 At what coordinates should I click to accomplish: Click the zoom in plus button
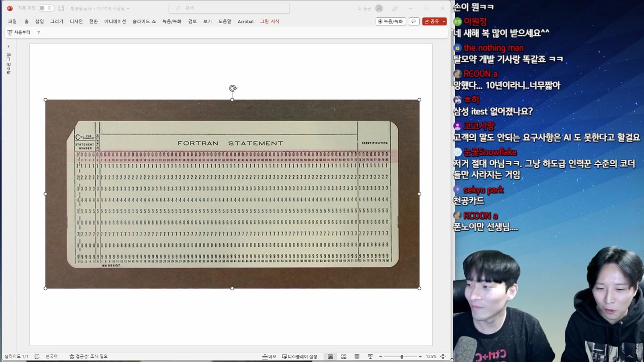click(420, 357)
